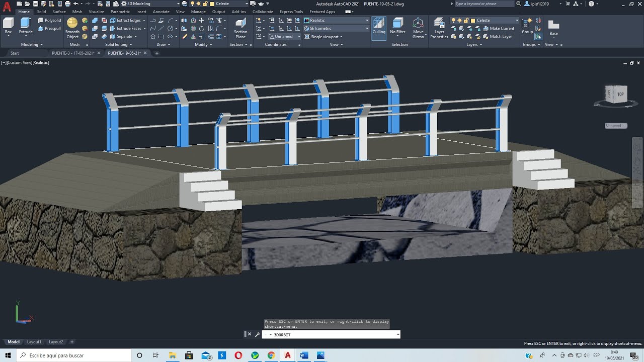Open the Section Plane tool
This screenshot has height=362, width=644.
(x=240, y=28)
